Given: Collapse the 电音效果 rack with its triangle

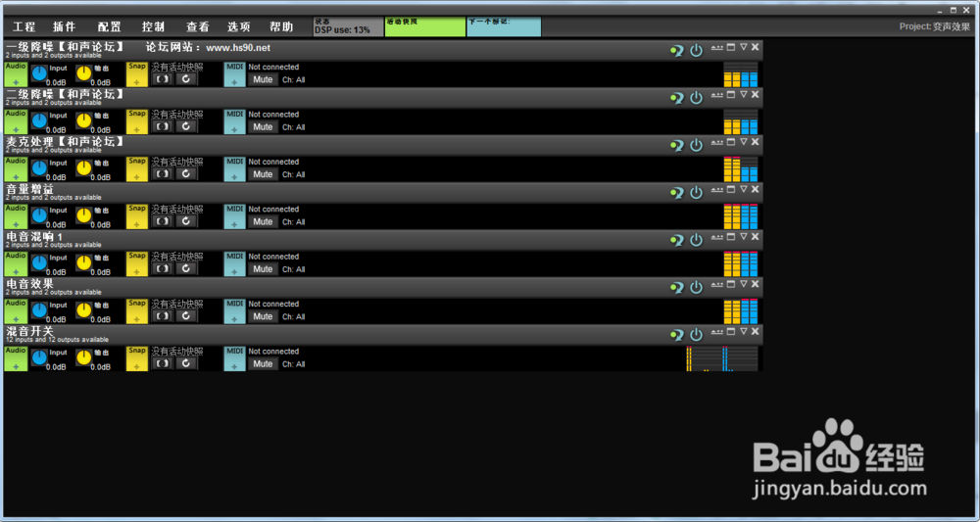Looking at the screenshot, I should [743, 284].
